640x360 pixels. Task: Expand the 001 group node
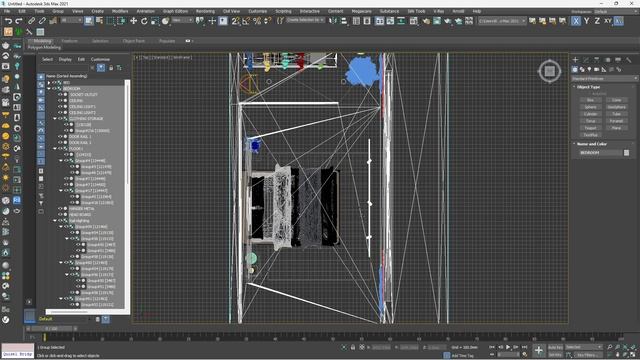pos(49,82)
